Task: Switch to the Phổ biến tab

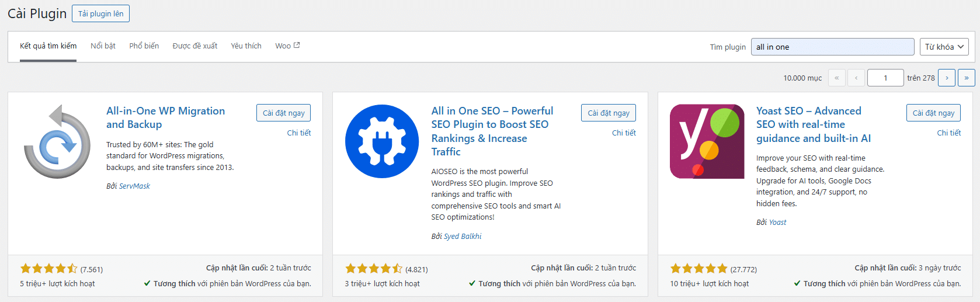Action: (144, 46)
